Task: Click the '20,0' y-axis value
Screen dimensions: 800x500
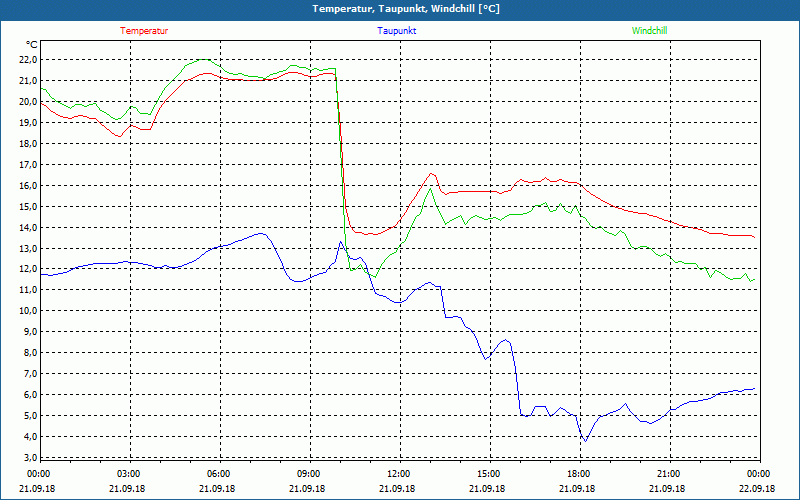Action: tap(29, 102)
